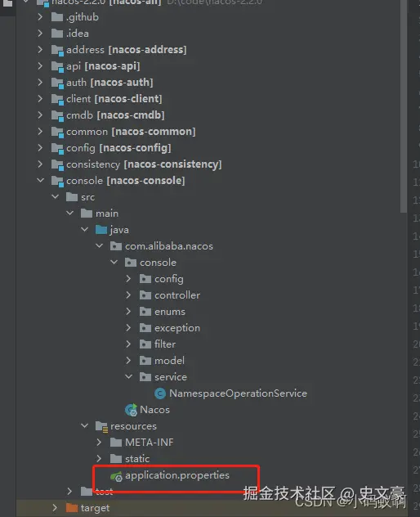Screen dimensions: 420x517
Task: Select the static folder under resources
Action: (137, 459)
